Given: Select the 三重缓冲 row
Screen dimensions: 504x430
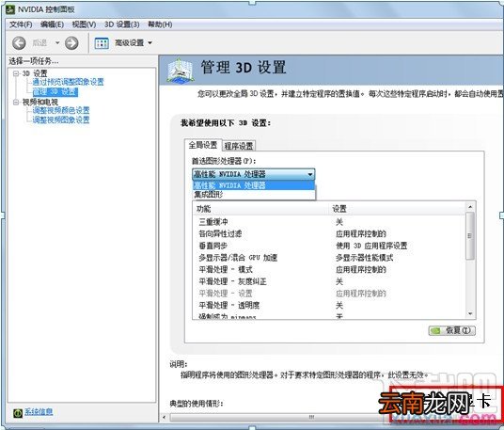Looking at the screenshot, I should click(329, 222).
